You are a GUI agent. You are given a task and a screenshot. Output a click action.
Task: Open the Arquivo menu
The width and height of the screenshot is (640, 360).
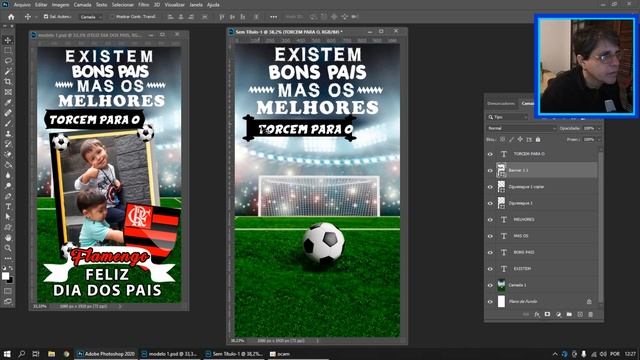point(22,5)
